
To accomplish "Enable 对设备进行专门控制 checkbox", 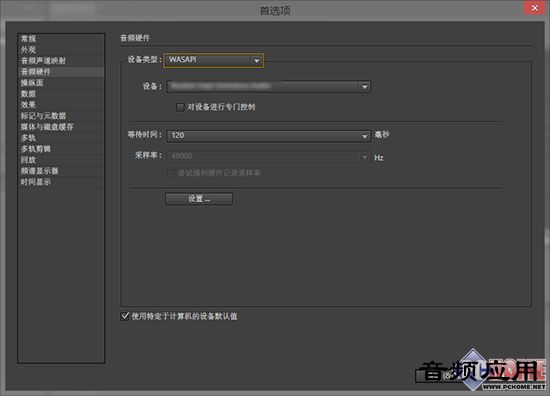I will 180,107.
